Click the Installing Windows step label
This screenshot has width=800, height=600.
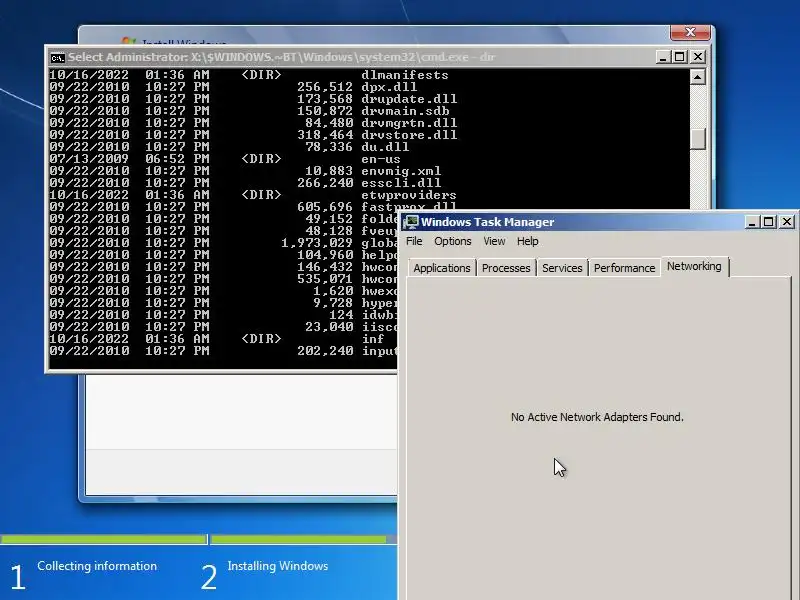(x=278, y=566)
